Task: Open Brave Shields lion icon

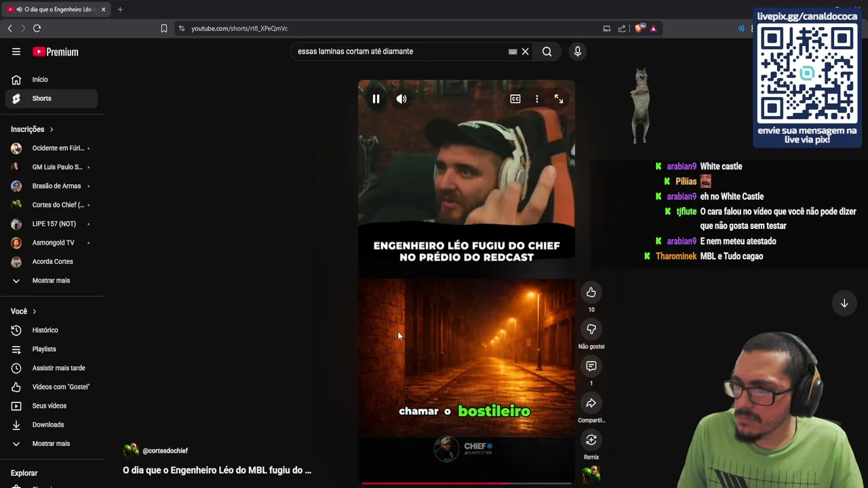Action: (639, 28)
